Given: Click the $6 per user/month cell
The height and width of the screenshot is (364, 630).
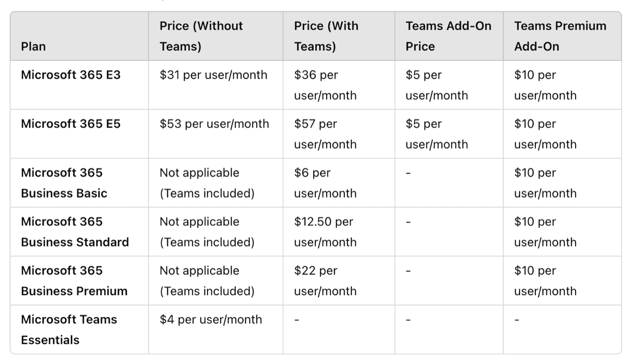Looking at the screenshot, I should click(x=325, y=183).
